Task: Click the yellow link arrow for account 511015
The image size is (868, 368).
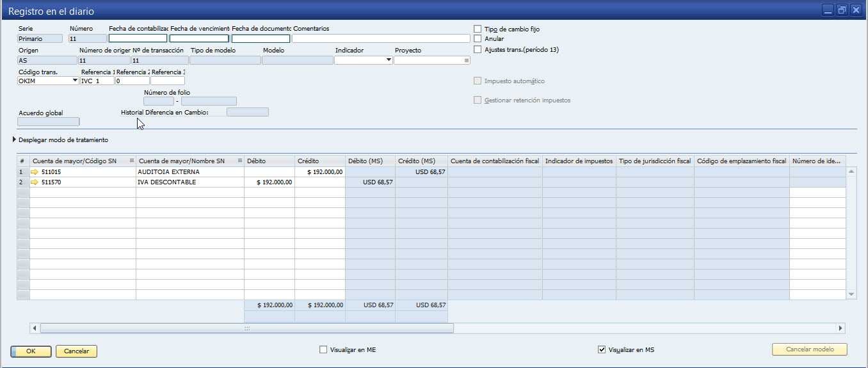Action: [35, 172]
